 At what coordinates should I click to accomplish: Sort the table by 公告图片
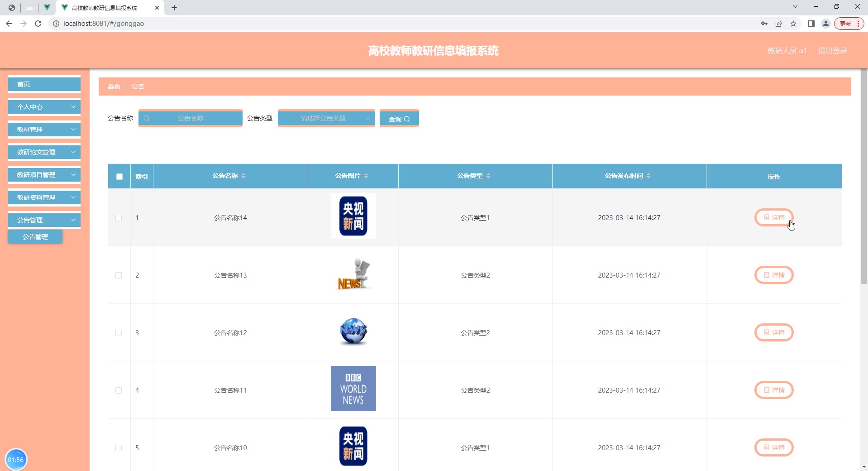tap(366, 176)
